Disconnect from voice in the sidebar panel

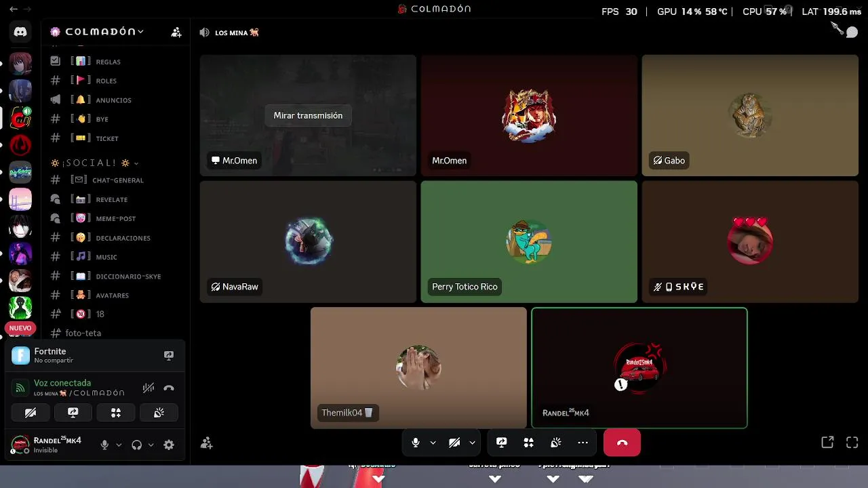(169, 388)
